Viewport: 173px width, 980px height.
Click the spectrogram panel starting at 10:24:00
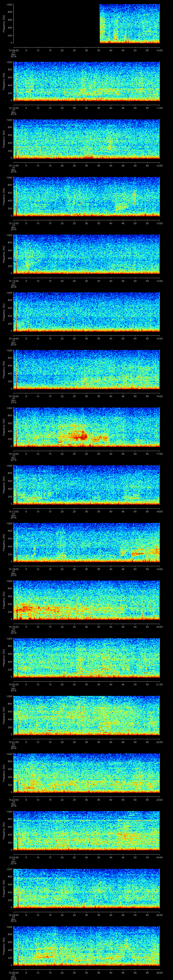[x=87, y=888]
